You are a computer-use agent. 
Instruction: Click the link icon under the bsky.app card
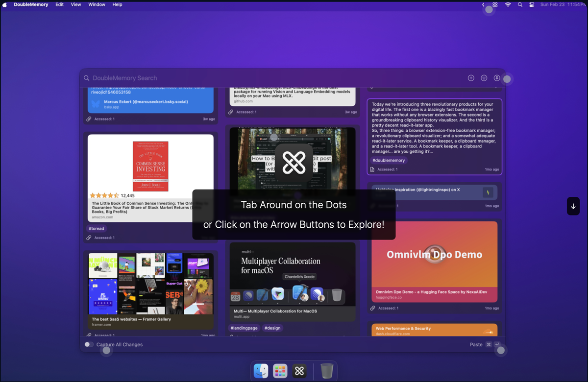pyautogui.click(x=89, y=119)
